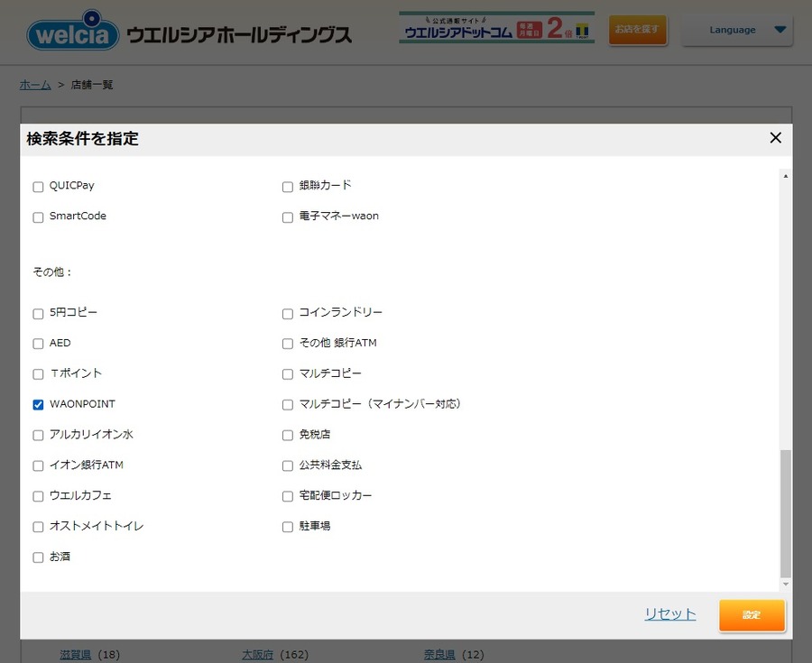
Task: Click the dialog scrollbar thumb
Action: pos(786,513)
